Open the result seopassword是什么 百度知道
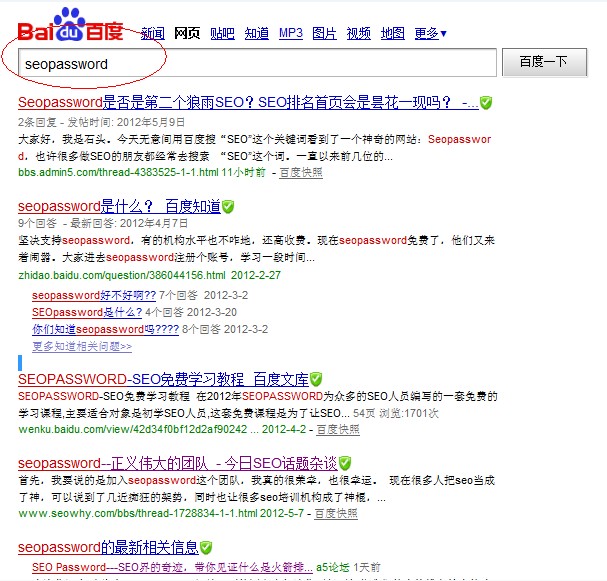The height and width of the screenshot is (581, 607). pos(119,206)
